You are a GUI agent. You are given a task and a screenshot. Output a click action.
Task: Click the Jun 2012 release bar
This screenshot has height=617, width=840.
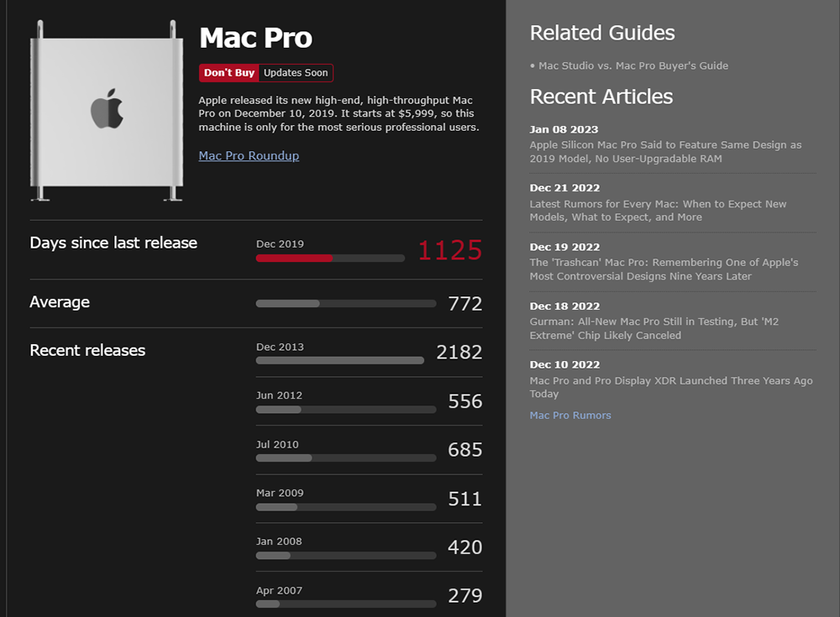[x=345, y=410]
